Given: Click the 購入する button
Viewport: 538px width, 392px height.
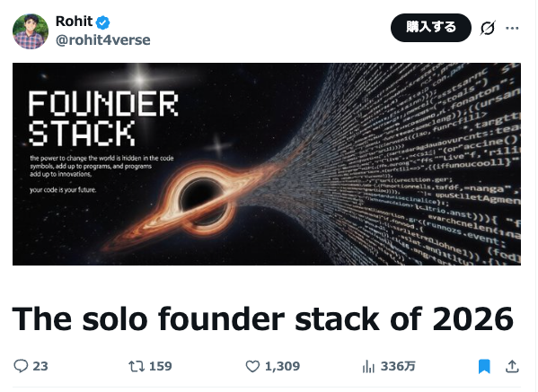Looking at the screenshot, I should (431, 28).
